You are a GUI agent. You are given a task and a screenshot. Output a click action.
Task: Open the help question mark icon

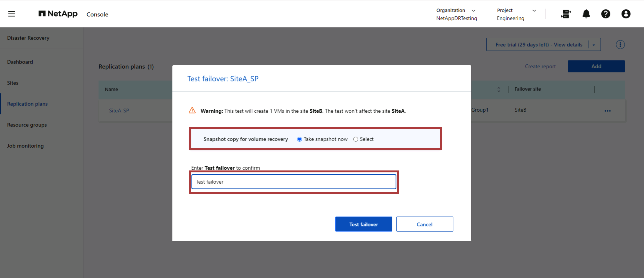(606, 14)
